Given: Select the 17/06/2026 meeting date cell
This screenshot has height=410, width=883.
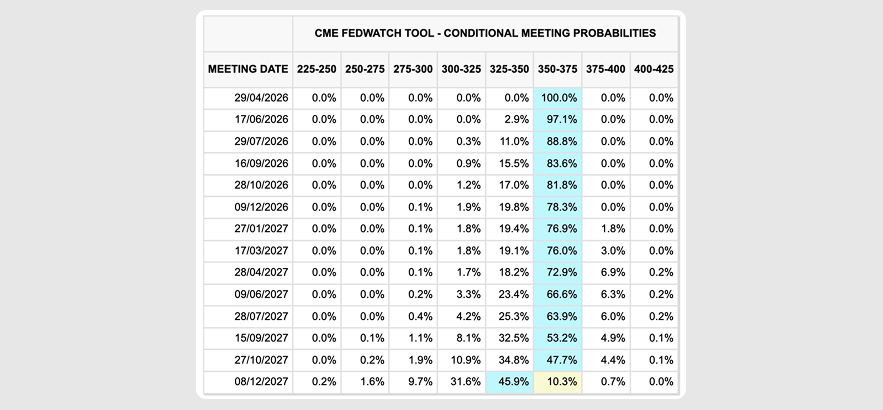Looking at the screenshot, I should click(261, 120).
